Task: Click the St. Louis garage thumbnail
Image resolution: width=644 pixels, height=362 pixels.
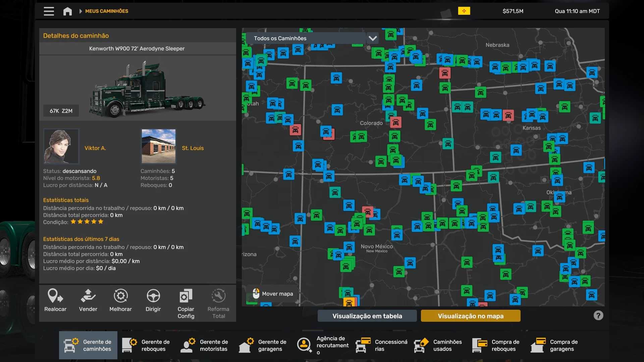Action: 158,146
